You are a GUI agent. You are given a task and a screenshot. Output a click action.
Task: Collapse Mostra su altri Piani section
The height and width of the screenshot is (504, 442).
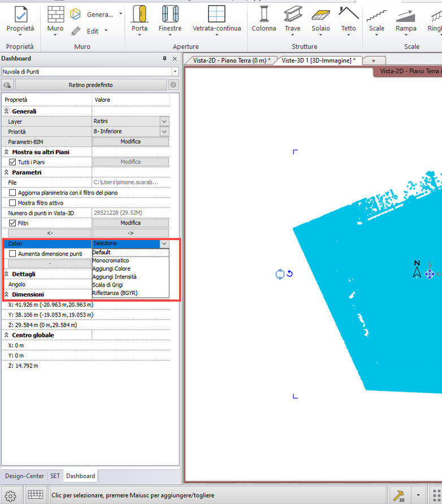pos(6,152)
